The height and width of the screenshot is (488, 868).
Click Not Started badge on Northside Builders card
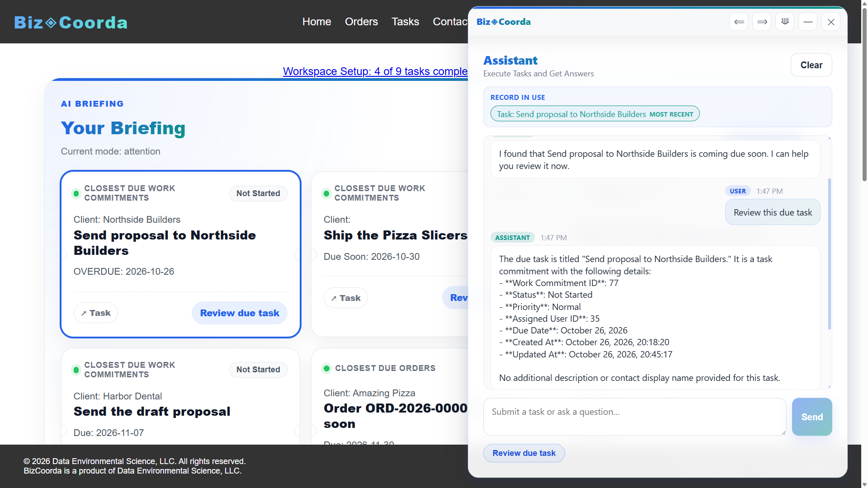[x=258, y=193]
